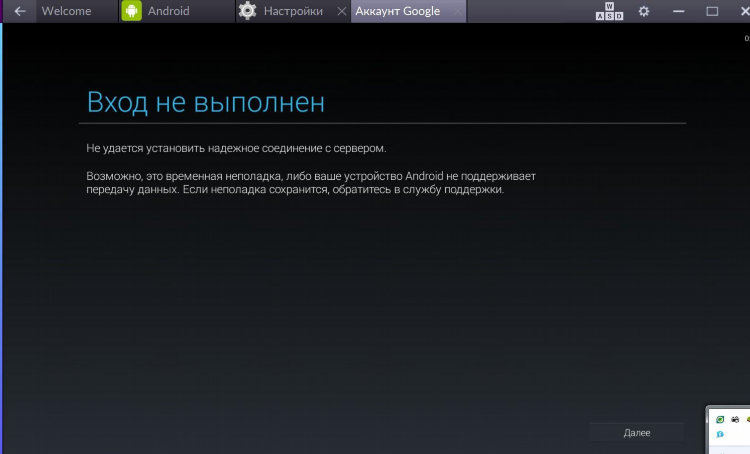This screenshot has height=454, width=750.
Task: Close the Настройки tab
Action: coord(341,11)
